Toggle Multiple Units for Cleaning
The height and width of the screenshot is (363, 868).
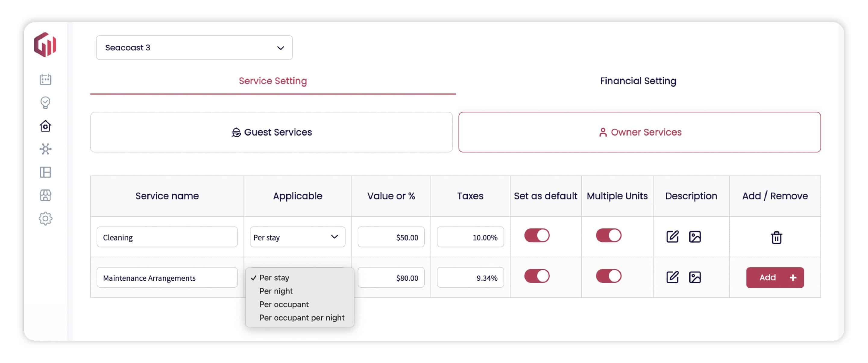click(609, 235)
